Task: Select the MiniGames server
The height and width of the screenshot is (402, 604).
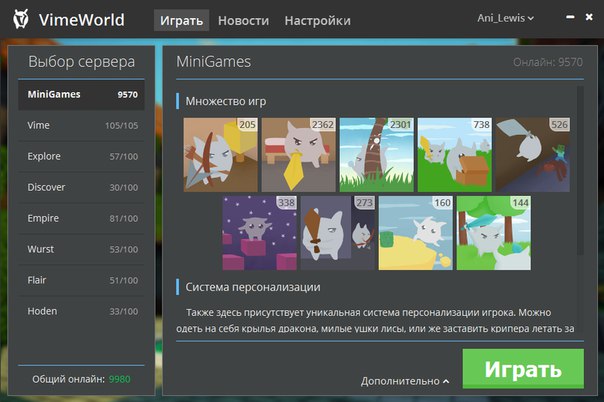Action: 81,95
